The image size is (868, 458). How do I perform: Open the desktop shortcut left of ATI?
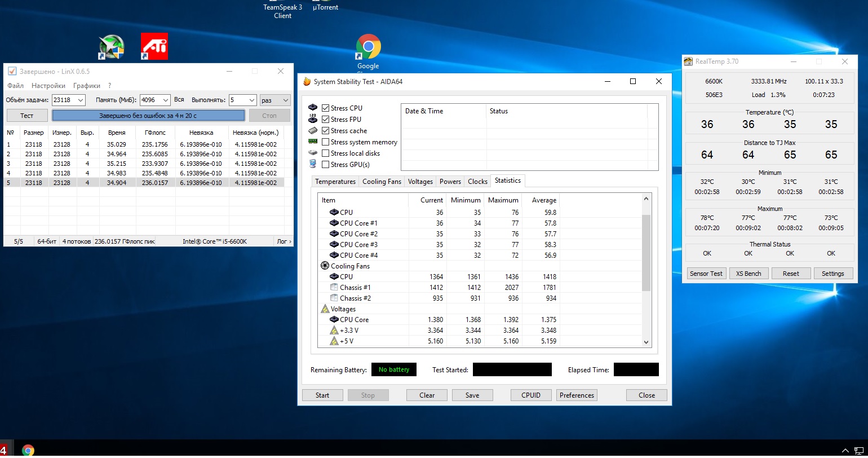[111, 47]
